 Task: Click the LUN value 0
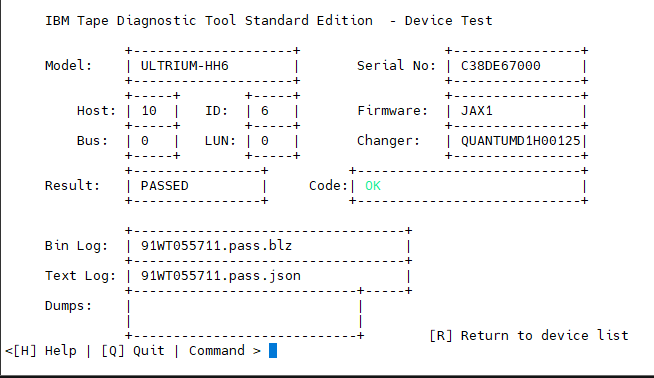tap(265, 141)
